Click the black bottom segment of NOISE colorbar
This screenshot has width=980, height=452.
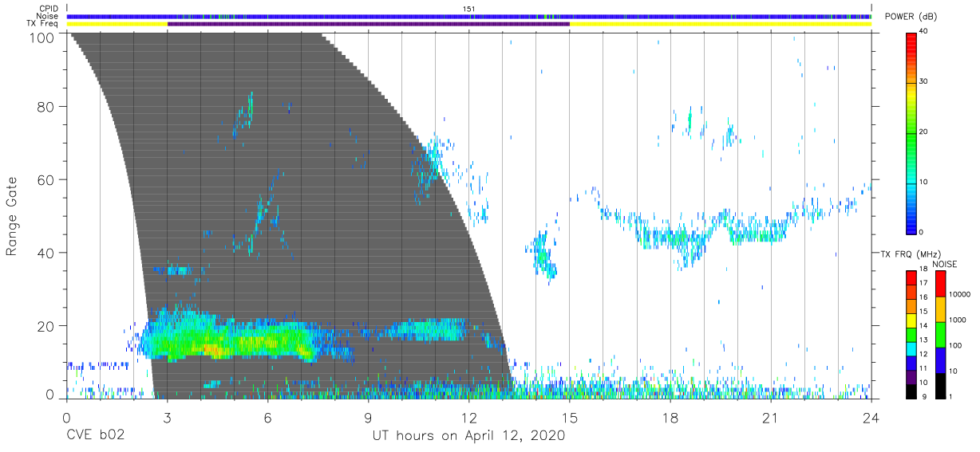[940, 386]
